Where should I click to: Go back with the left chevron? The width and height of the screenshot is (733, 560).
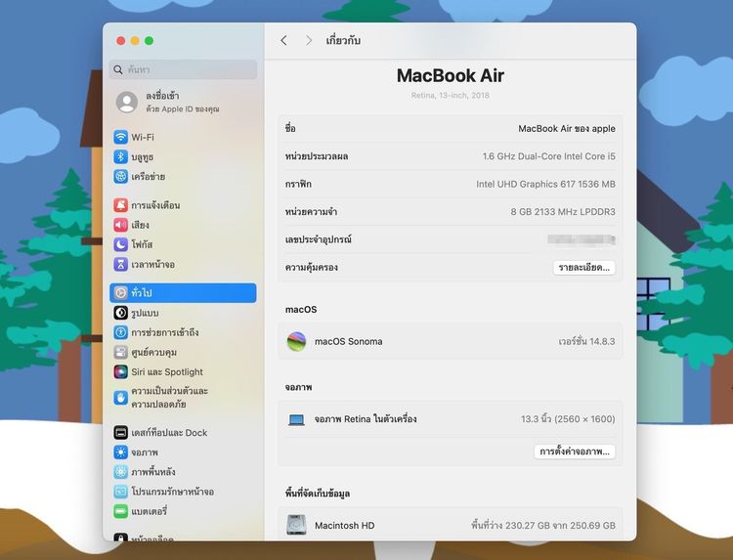tap(283, 41)
